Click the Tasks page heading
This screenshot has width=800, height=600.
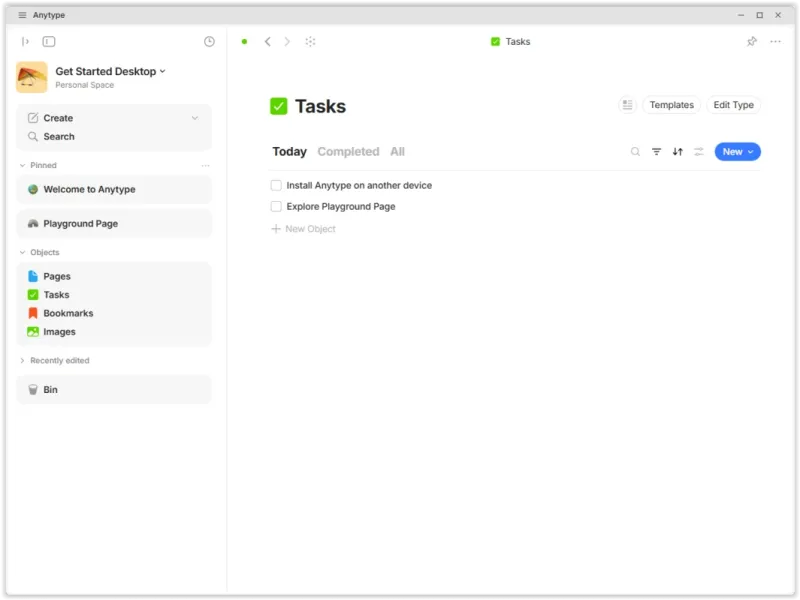(x=320, y=106)
